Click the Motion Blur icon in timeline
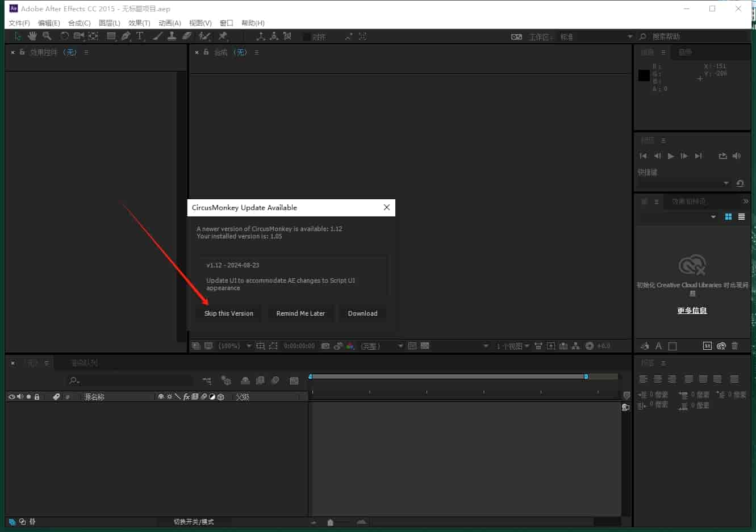This screenshot has height=532, width=756. click(x=275, y=381)
